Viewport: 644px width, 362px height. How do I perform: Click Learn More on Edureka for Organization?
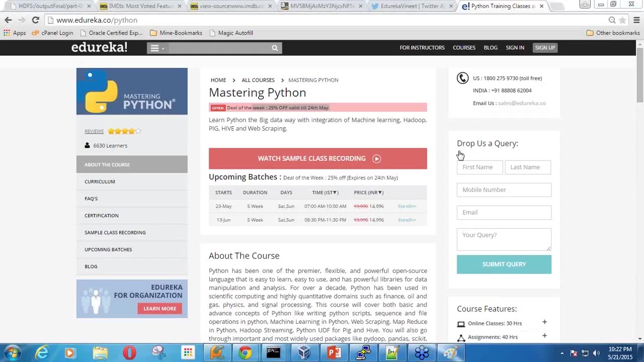point(160,309)
